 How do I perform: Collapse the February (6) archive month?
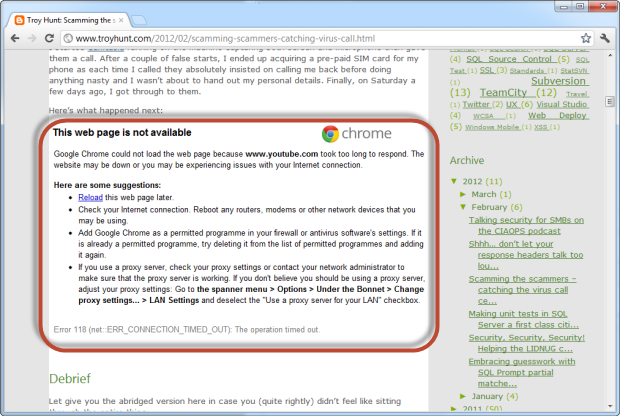point(463,207)
